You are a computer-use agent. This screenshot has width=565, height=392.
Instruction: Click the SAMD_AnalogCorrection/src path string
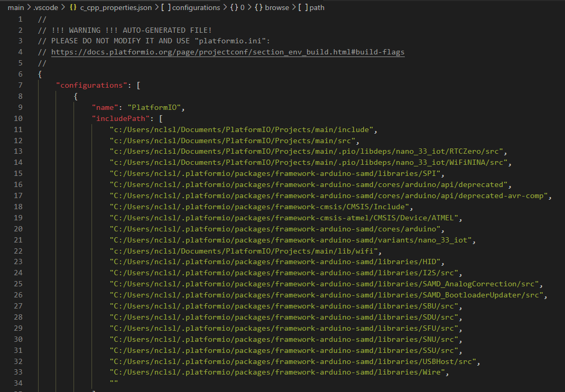click(325, 284)
